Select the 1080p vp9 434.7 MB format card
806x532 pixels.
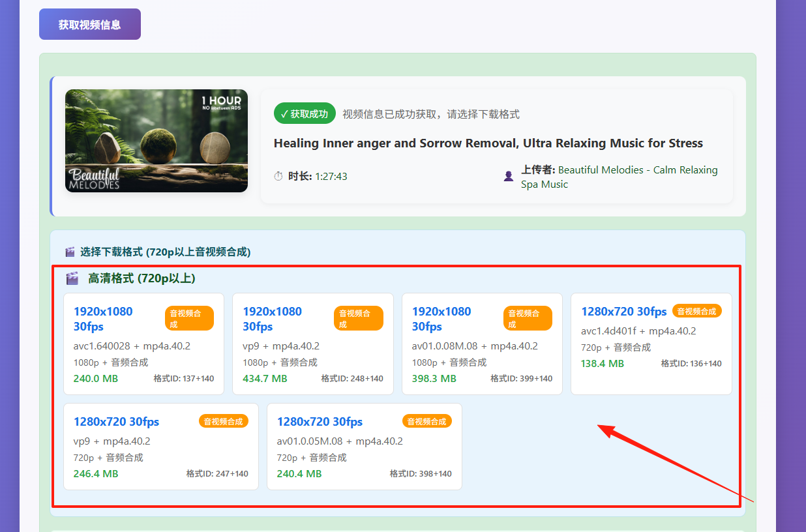tap(313, 344)
